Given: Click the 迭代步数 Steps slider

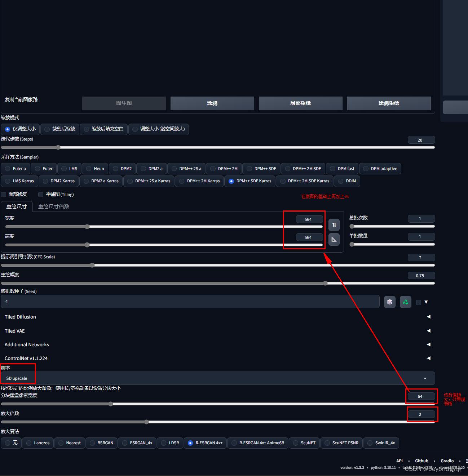Looking at the screenshot, I should coord(218,147).
